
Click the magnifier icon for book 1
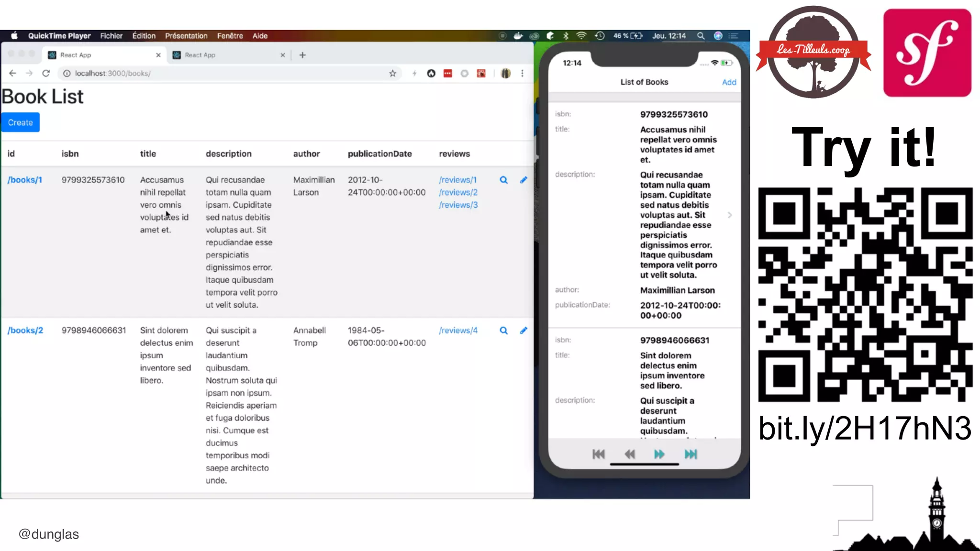(x=503, y=180)
